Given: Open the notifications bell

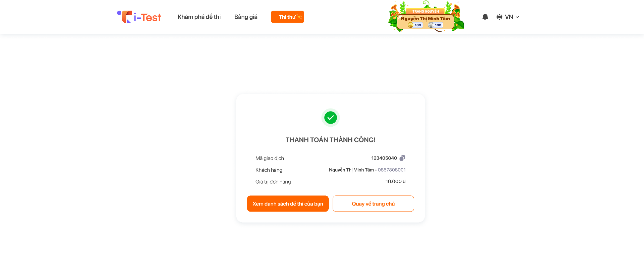Looking at the screenshot, I should 485,17.
